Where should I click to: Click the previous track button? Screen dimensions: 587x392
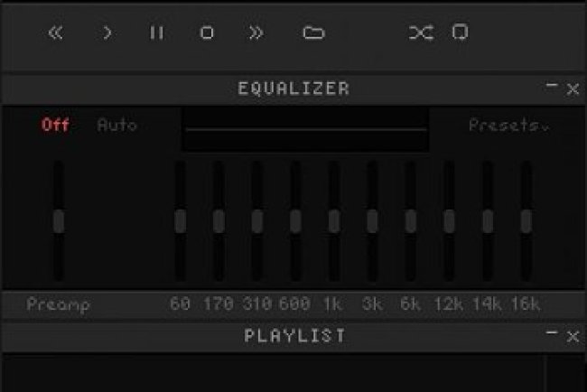click(57, 33)
